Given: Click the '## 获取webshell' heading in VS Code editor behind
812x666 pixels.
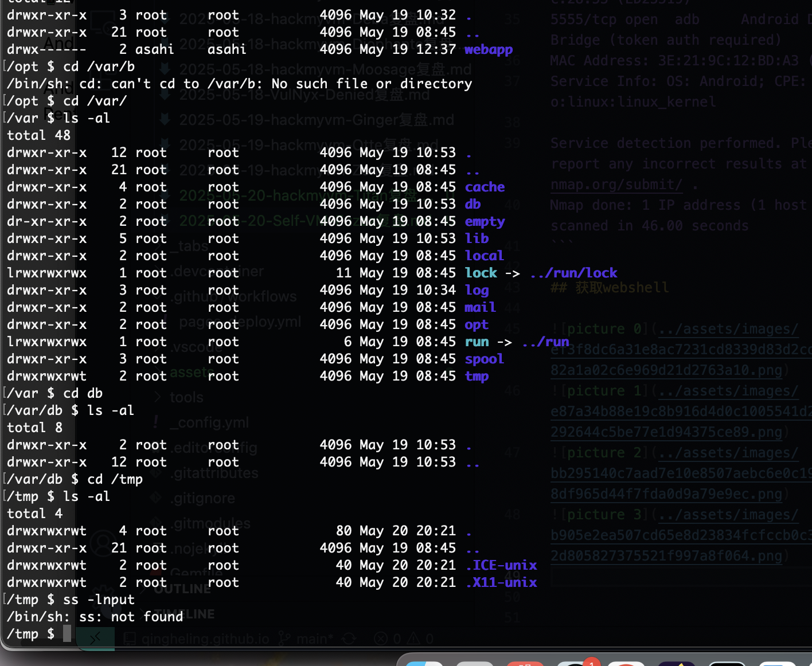Looking at the screenshot, I should [x=610, y=287].
